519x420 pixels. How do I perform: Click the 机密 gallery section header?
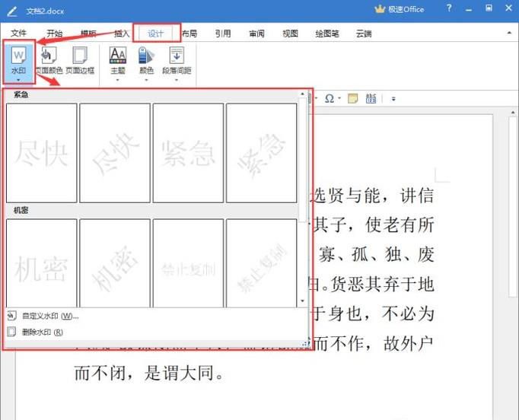point(21,210)
